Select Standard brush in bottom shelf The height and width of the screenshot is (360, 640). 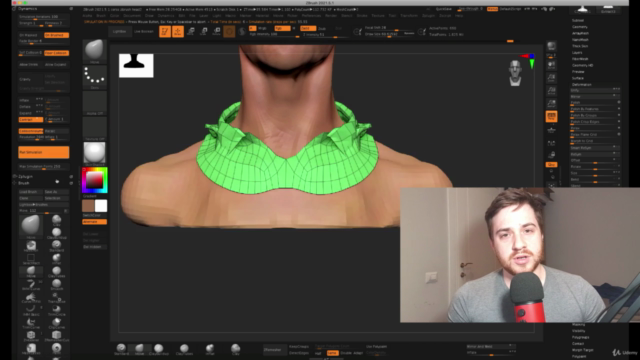point(121,349)
